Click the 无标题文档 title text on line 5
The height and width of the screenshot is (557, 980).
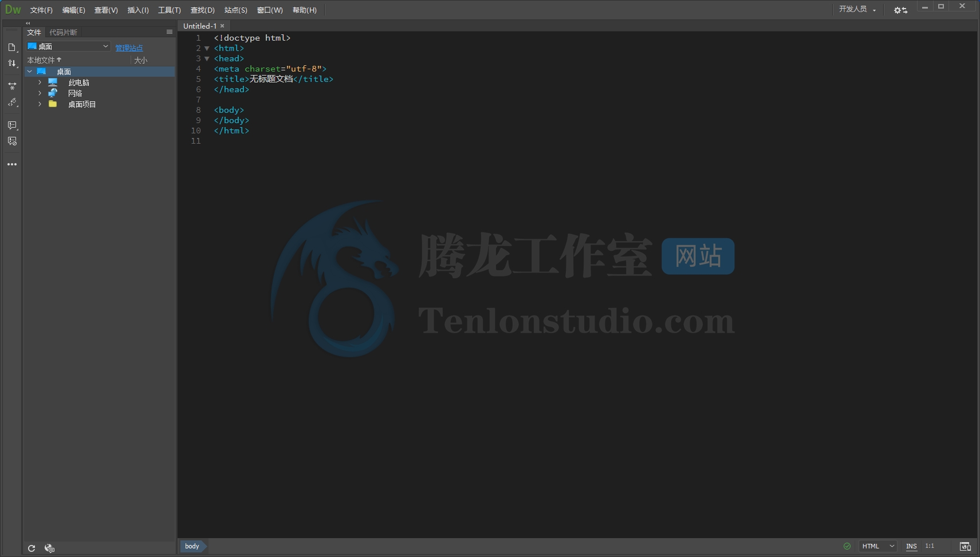[271, 79]
